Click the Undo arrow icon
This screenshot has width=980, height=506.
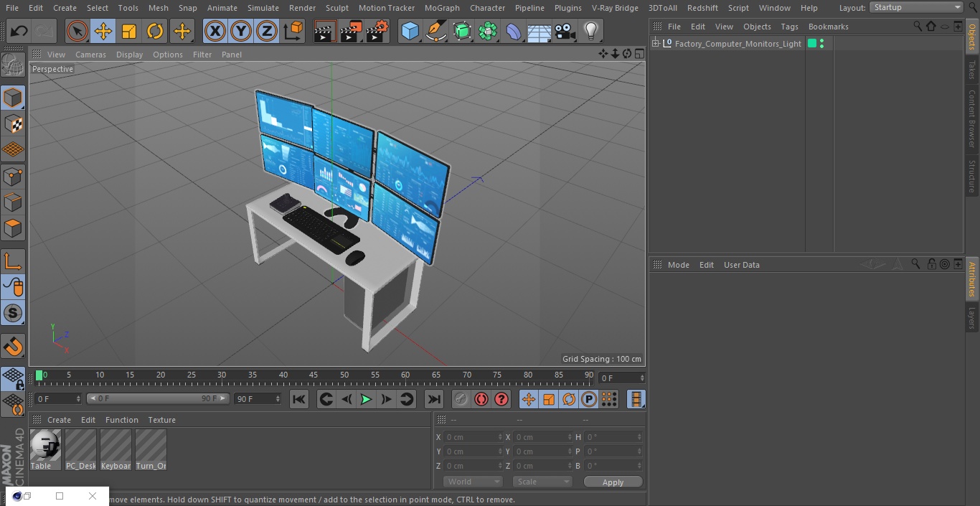click(19, 31)
